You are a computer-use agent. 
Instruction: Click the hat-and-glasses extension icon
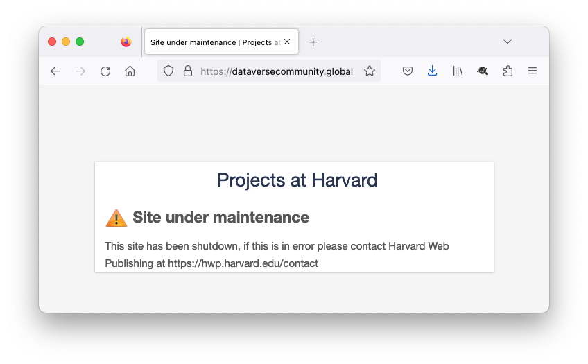[x=483, y=71]
